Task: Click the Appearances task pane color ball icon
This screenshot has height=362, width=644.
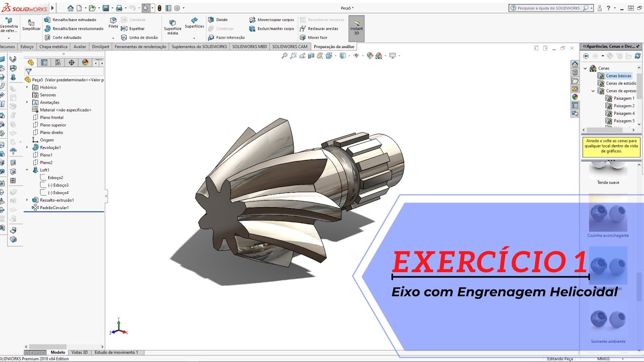Action: 575,97
